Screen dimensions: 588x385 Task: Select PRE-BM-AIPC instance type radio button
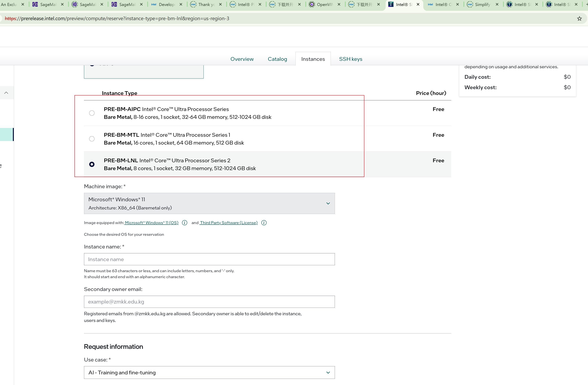92,113
